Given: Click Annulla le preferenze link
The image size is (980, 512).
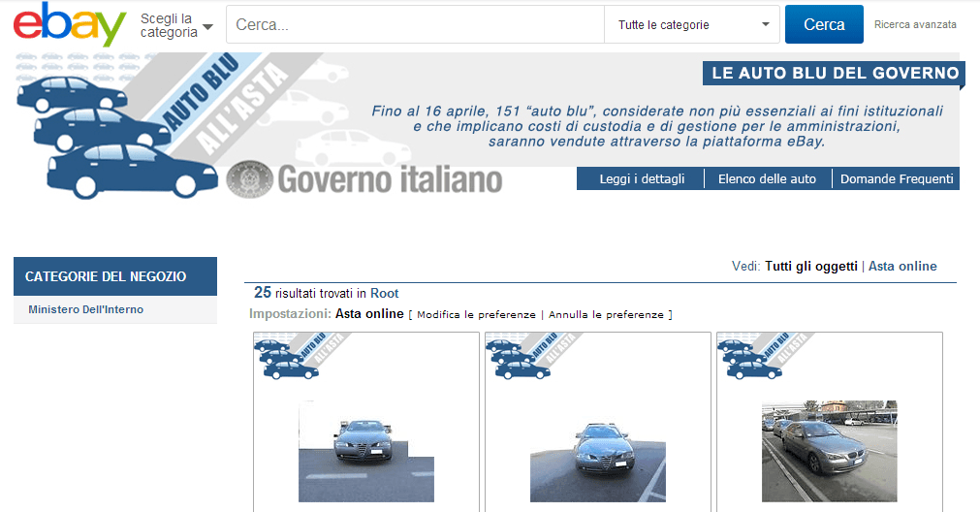Looking at the screenshot, I should coord(607,314).
